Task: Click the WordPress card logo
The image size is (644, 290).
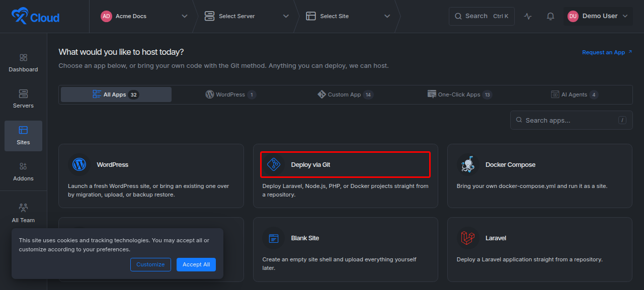Action: [x=79, y=164]
